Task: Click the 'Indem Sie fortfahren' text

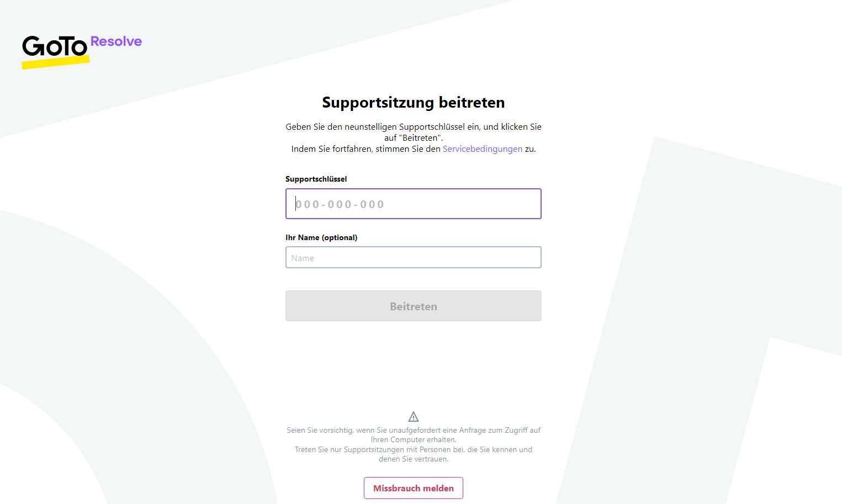Action: click(x=366, y=149)
